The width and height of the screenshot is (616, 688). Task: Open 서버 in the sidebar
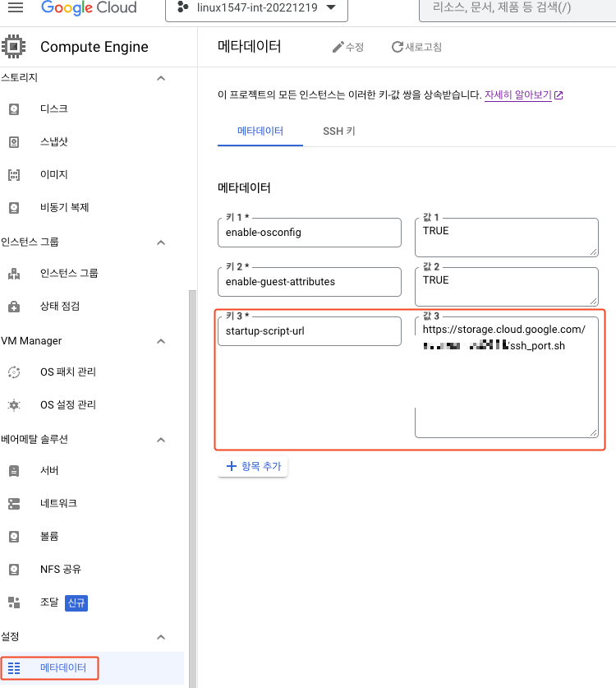[49, 471]
